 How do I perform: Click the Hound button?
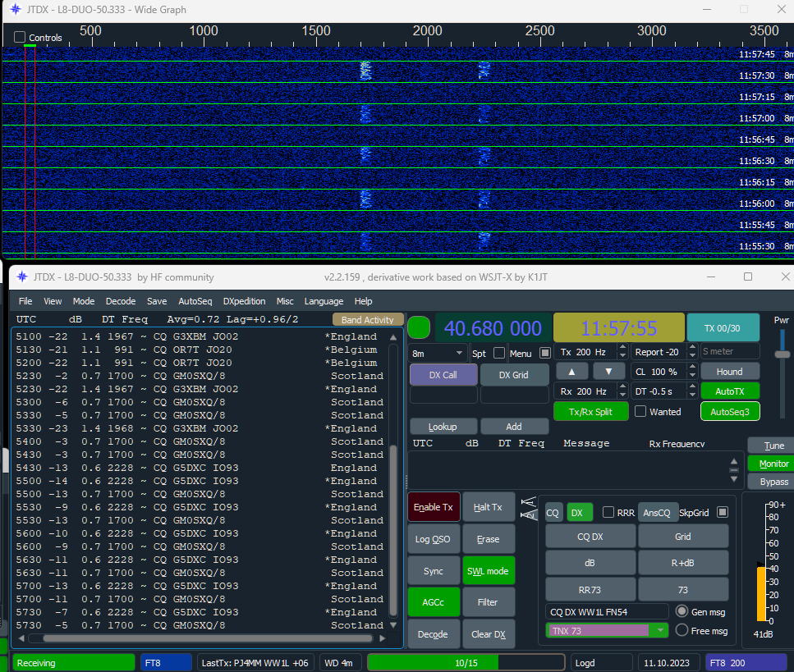tap(729, 372)
